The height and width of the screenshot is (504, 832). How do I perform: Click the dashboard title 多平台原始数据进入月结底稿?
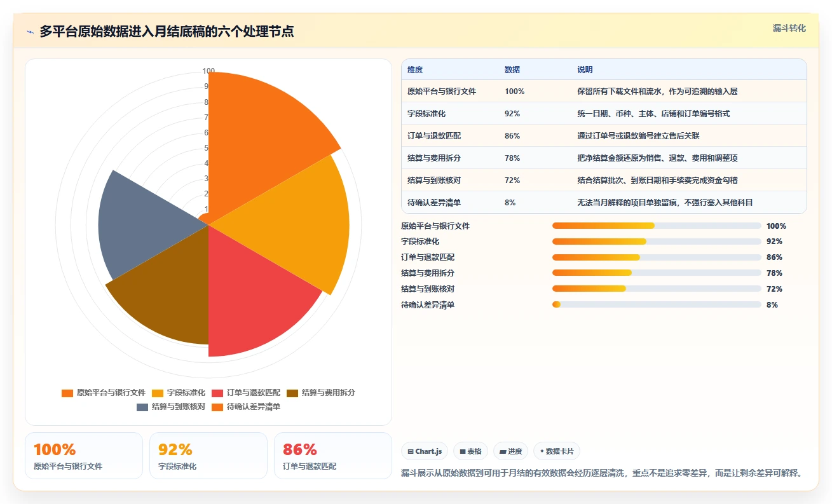pyautogui.click(x=167, y=32)
